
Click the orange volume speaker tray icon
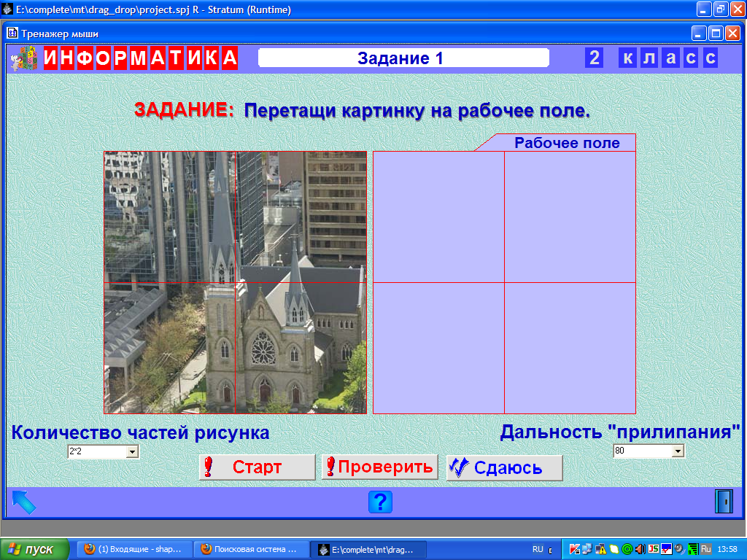coord(640,549)
